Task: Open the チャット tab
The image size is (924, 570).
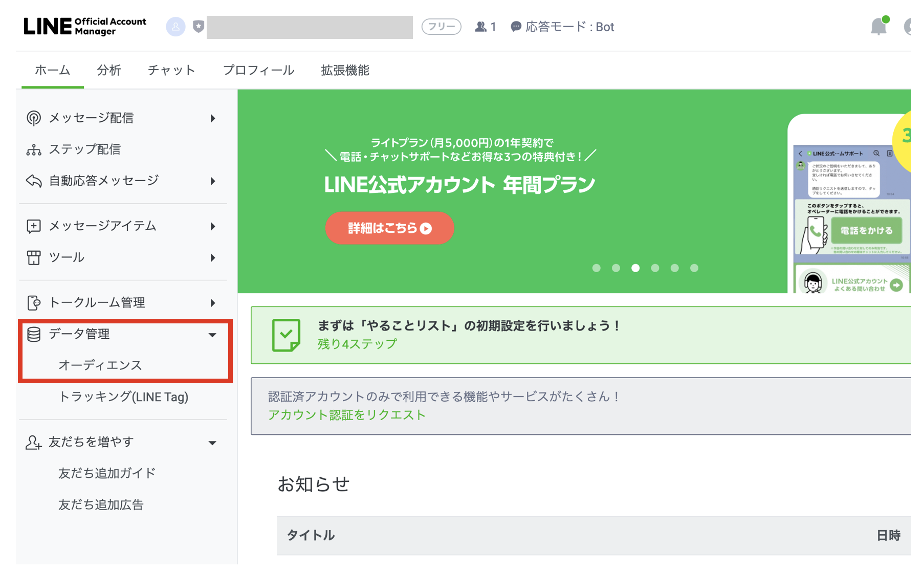Action: point(171,70)
